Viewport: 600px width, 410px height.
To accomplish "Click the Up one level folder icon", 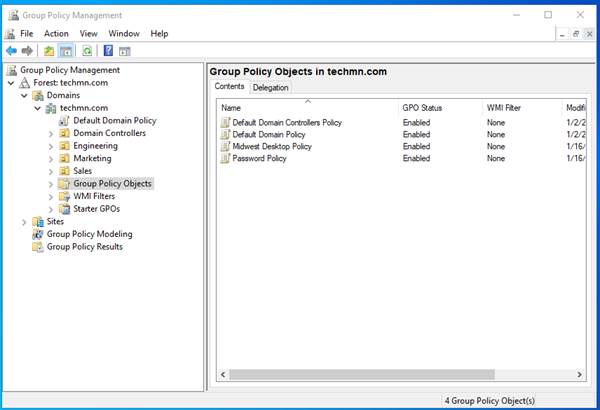I will 49,51.
